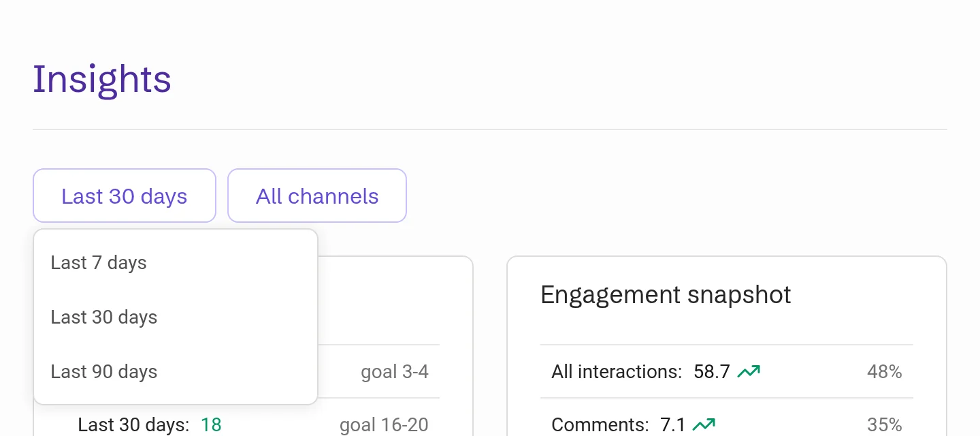Click the Engagement snapshot card title
Image resolution: width=980 pixels, height=436 pixels.
(x=666, y=295)
